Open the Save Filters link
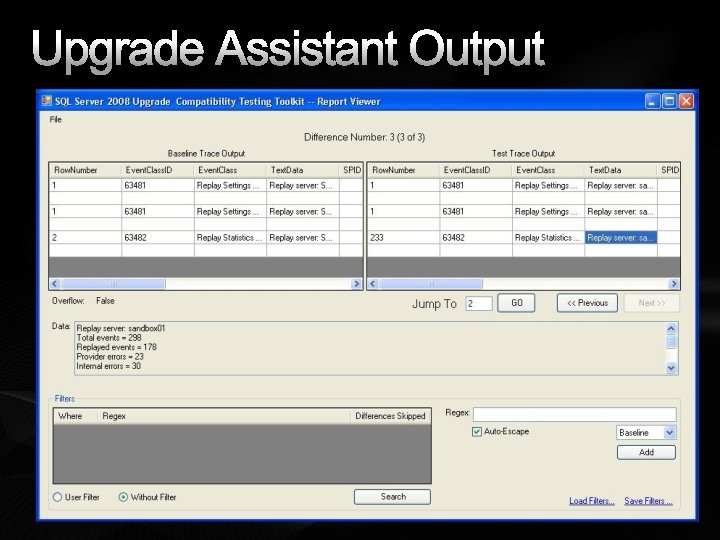 [x=648, y=501]
